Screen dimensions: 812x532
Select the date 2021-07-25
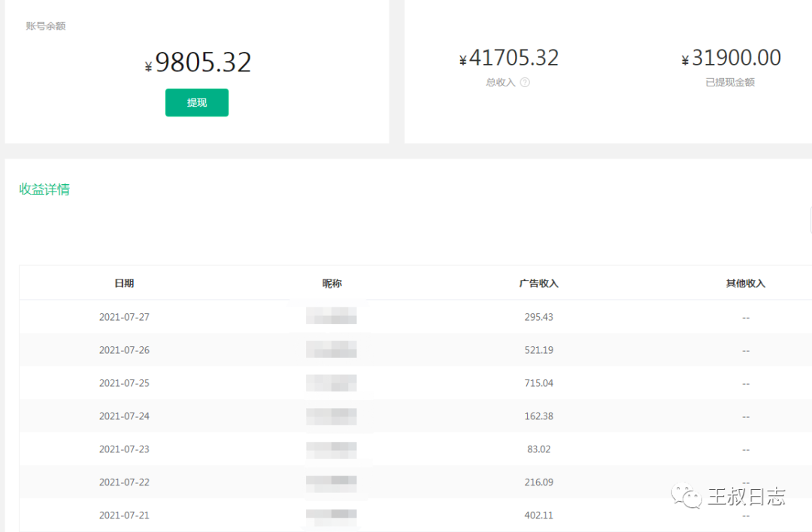[x=124, y=383]
